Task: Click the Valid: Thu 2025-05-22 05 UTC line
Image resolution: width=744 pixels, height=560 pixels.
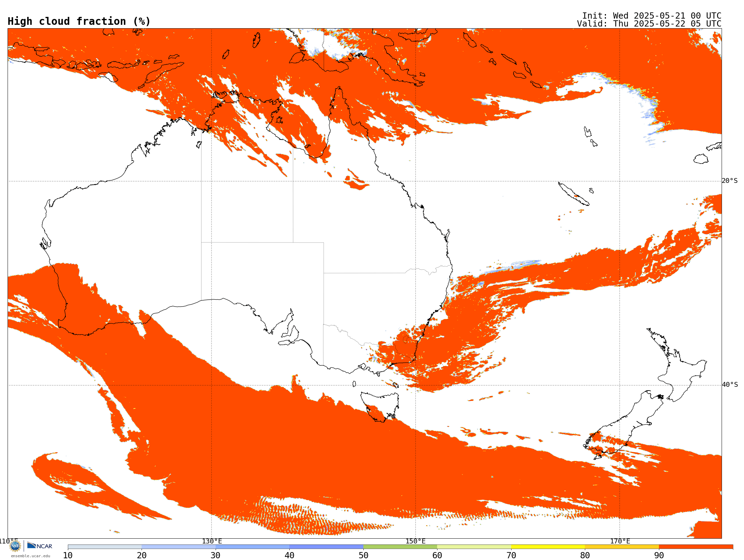Action: click(x=649, y=24)
